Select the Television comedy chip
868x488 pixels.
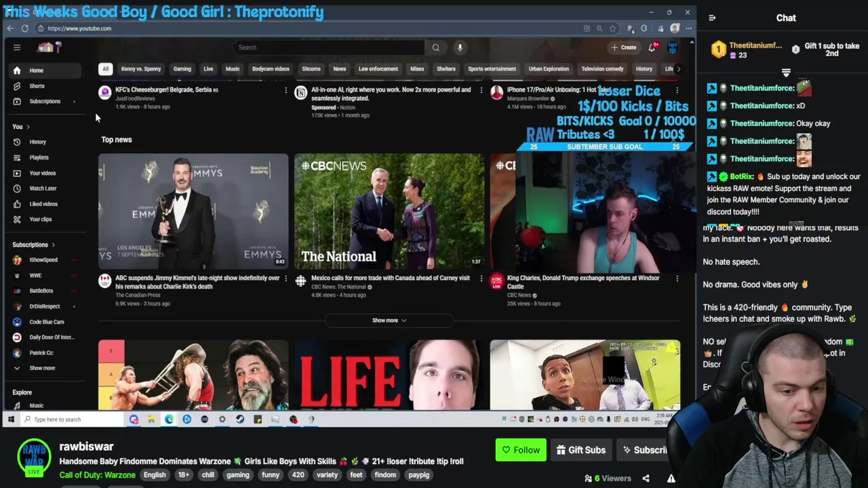click(x=602, y=68)
